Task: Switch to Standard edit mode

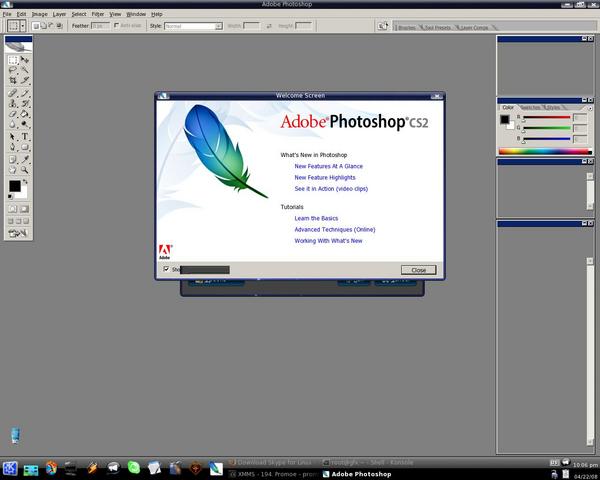Action: 13,209
